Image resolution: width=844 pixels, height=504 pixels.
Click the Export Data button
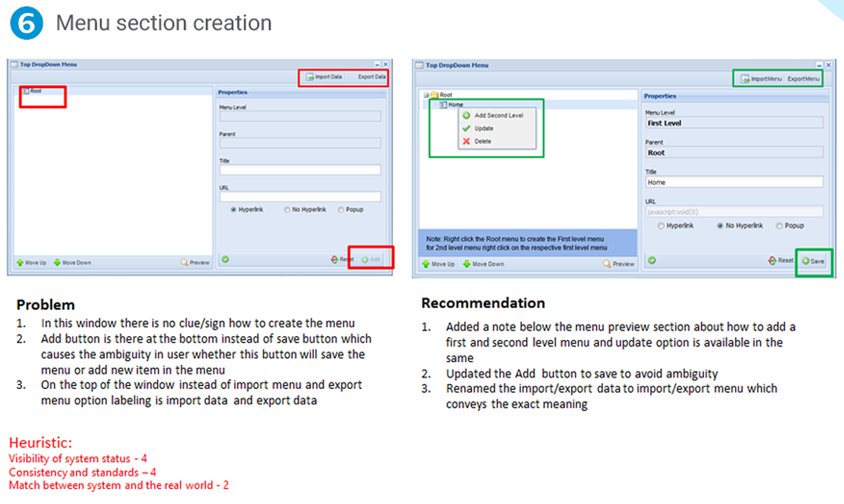pos(371,77)
